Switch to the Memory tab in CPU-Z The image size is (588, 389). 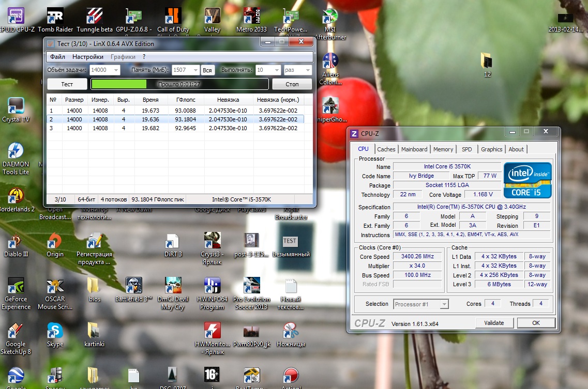(x=443, y=149)
